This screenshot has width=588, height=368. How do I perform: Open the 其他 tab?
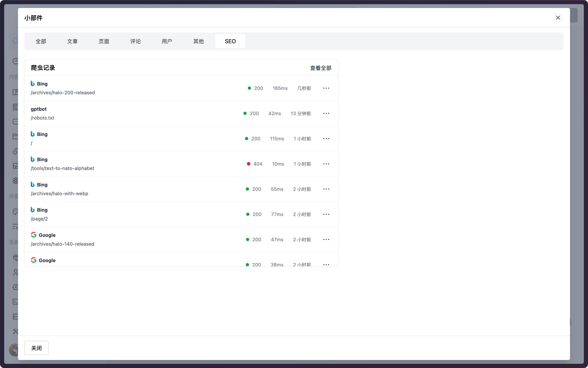[x=198, y=41]
